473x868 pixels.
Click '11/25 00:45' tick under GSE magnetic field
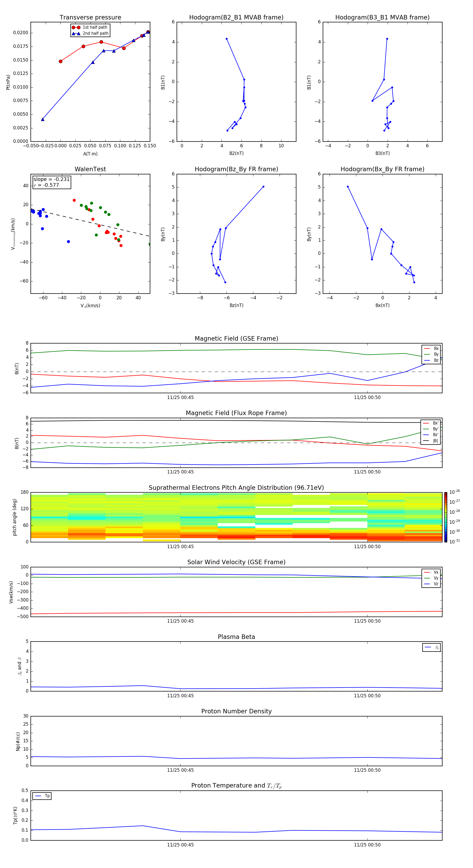tap(181, 398)
